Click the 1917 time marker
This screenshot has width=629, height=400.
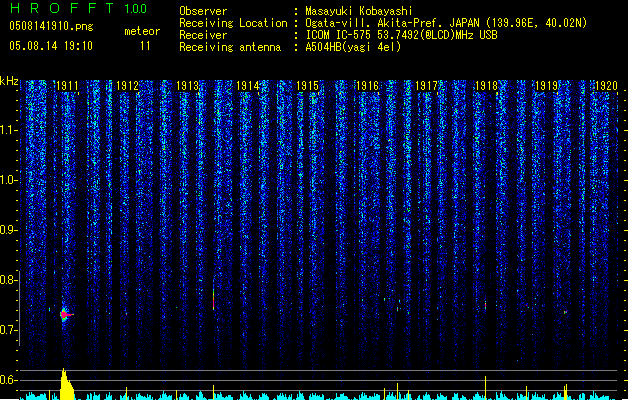coord(426,86)
